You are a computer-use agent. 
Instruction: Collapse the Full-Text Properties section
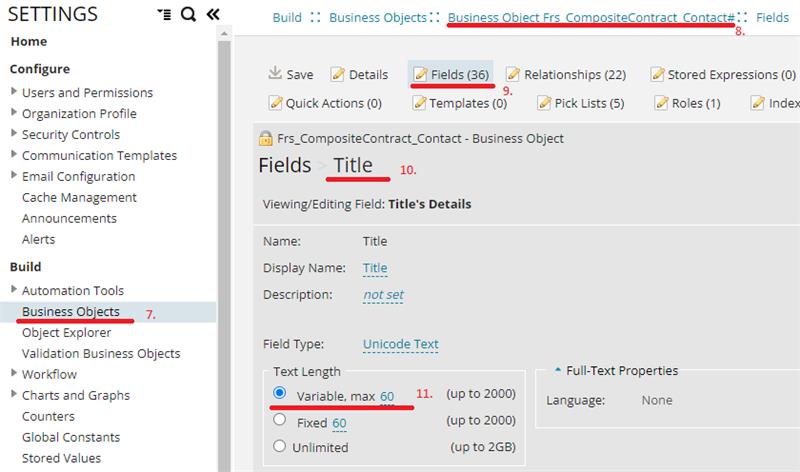pyautogui.click(x=557, y=371)
